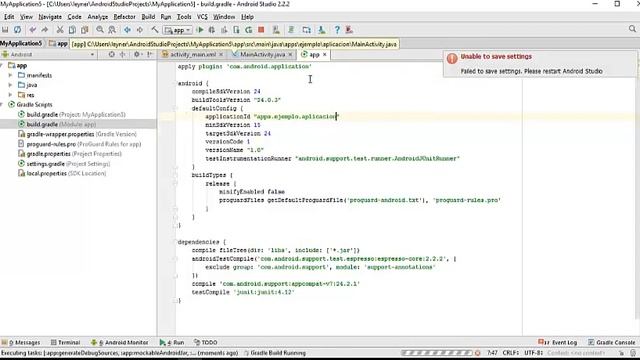Click the Synchronize refresh icon
This screenshot has width=640, height=360.
18,30
